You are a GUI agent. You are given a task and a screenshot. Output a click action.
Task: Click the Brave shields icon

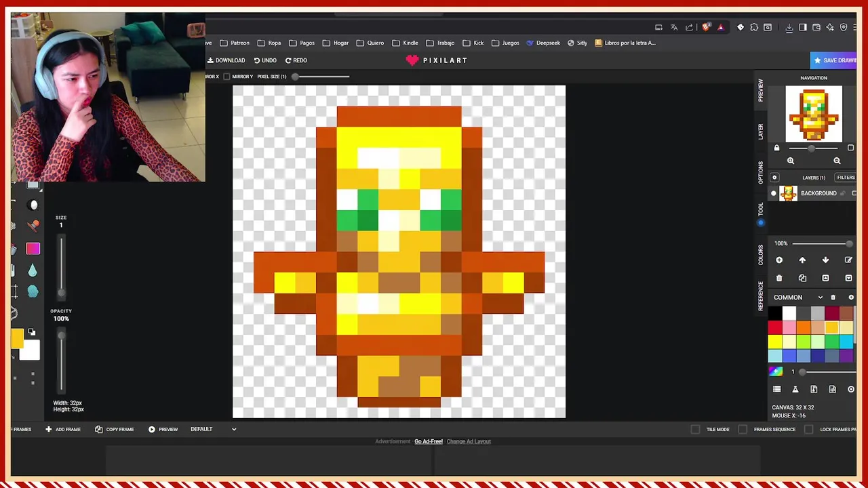(707, 27)
